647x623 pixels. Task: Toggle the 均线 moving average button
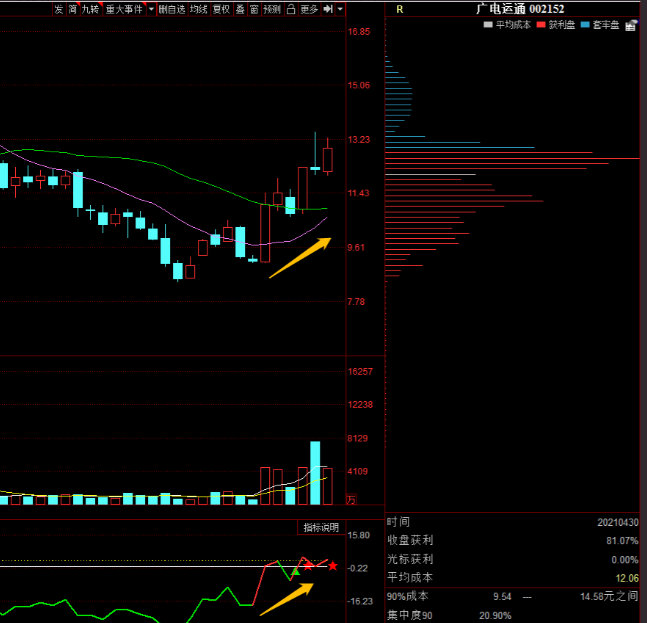[x=198, y=9]
